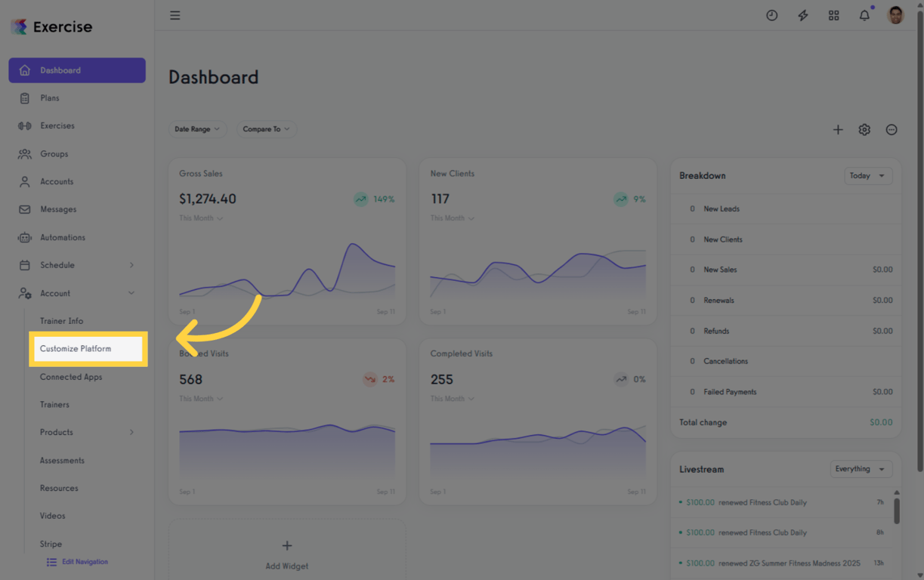Open notifications via the bell icon
The width and height of the screenshot is (924, 580).
(x=864, y=15)
